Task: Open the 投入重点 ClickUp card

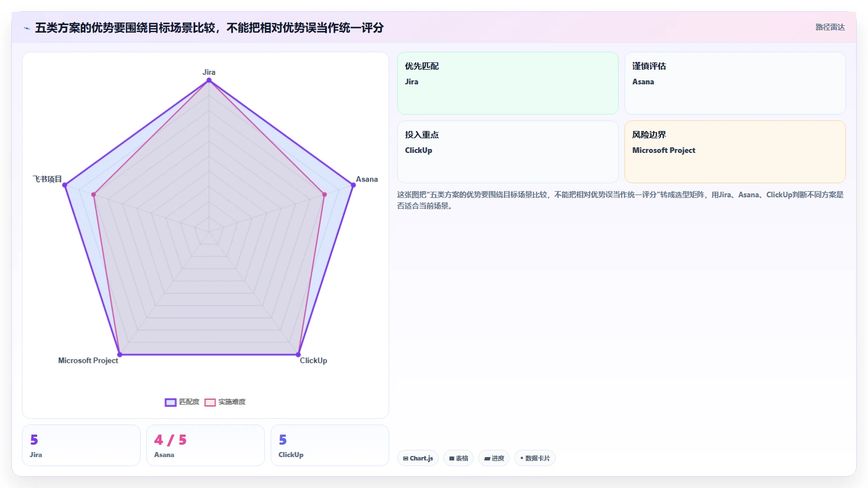Action: coord(508,152)
